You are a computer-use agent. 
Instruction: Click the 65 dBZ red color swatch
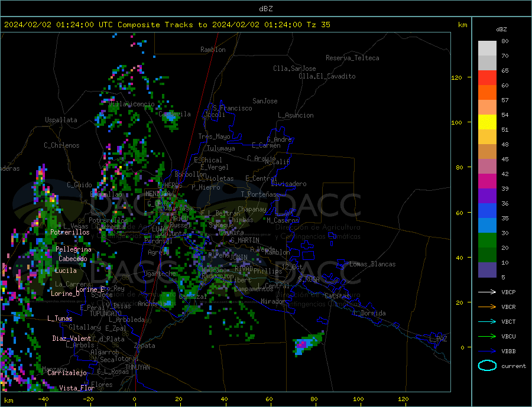(x=487, y=77)
